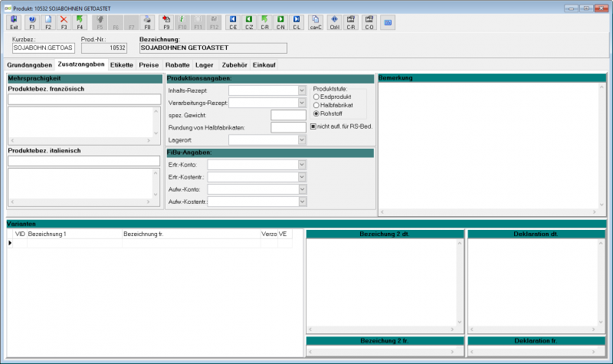Image resolution: width=613 pixels, height=364 pixels.
Task: Go to previous record with C-Z icon
Action: [x=249, y=22]
